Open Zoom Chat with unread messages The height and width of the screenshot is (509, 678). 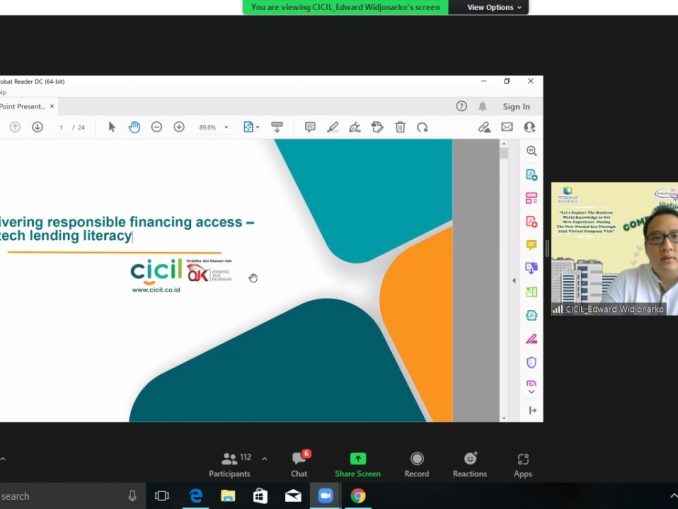coord(299,464)
